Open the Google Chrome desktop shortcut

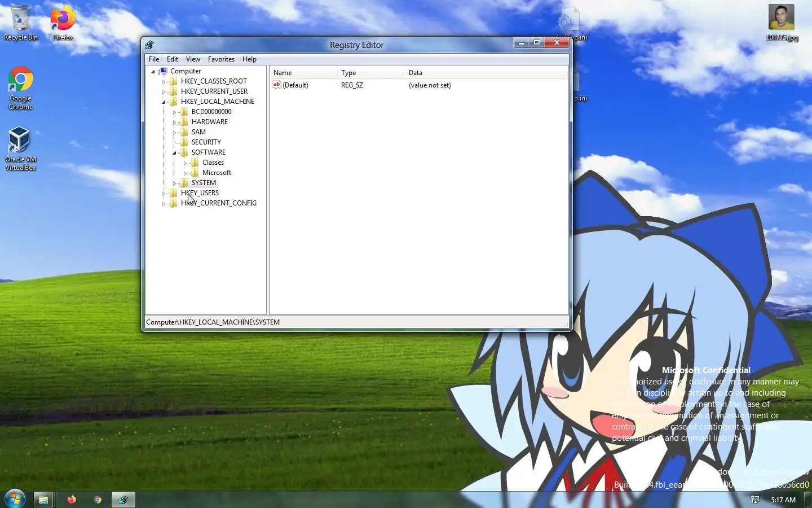tap(21, 88)
